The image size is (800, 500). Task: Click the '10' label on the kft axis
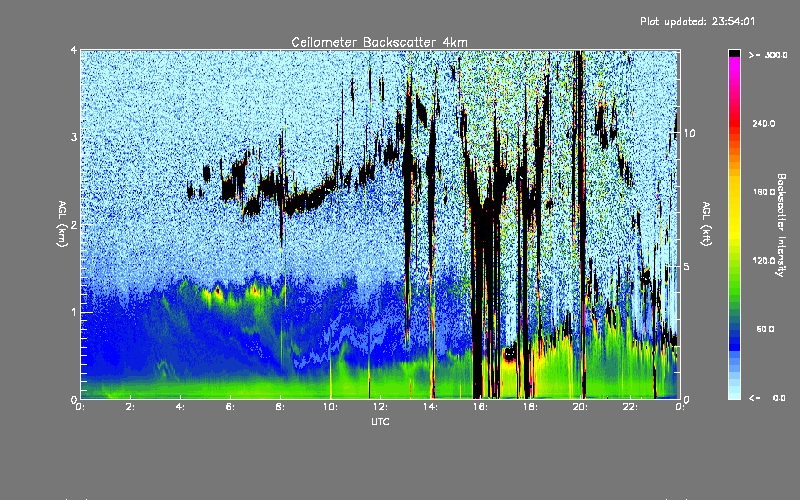point(689,134)
